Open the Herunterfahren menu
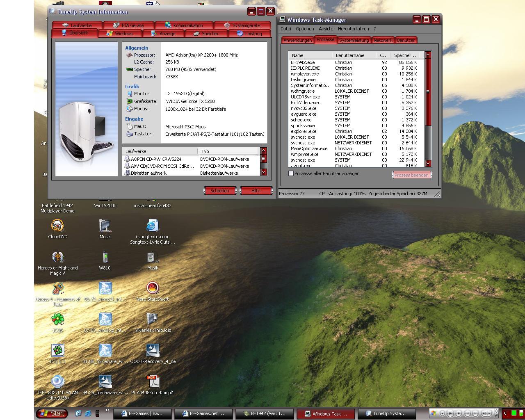Viewport: 525px width, 420px height. pyautogui.click(x=354, y=29)
